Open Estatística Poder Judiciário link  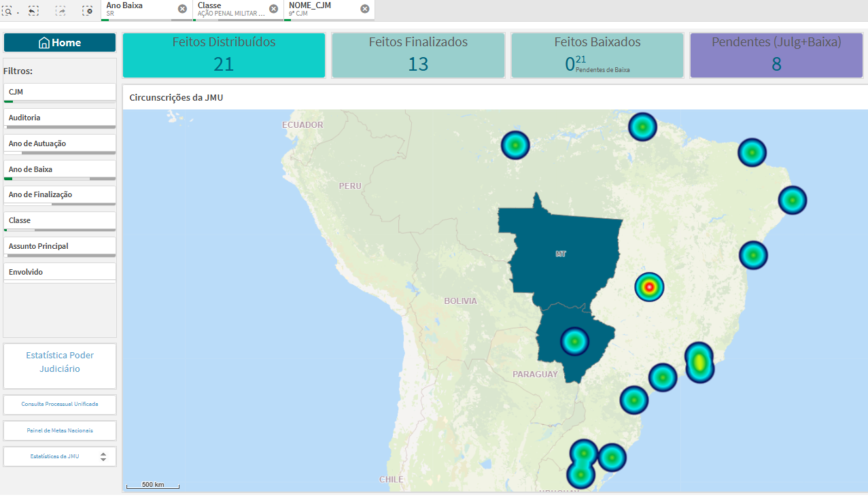point(60,362)
